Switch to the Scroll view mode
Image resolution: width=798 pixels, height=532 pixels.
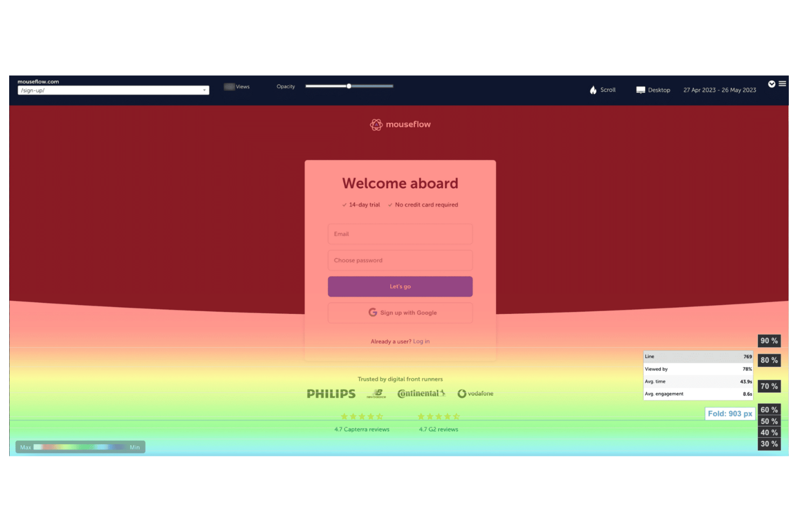[608, 89]
